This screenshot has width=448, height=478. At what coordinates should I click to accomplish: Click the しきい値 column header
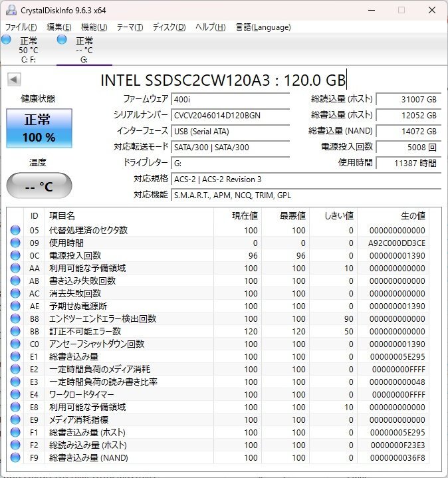[334, 216]
